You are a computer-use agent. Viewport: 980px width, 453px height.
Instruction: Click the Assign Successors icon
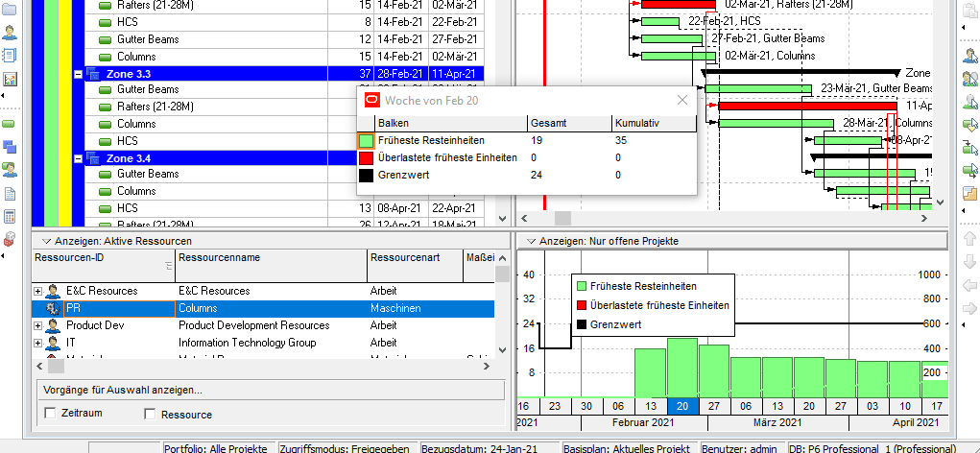[x=970, y=170]
